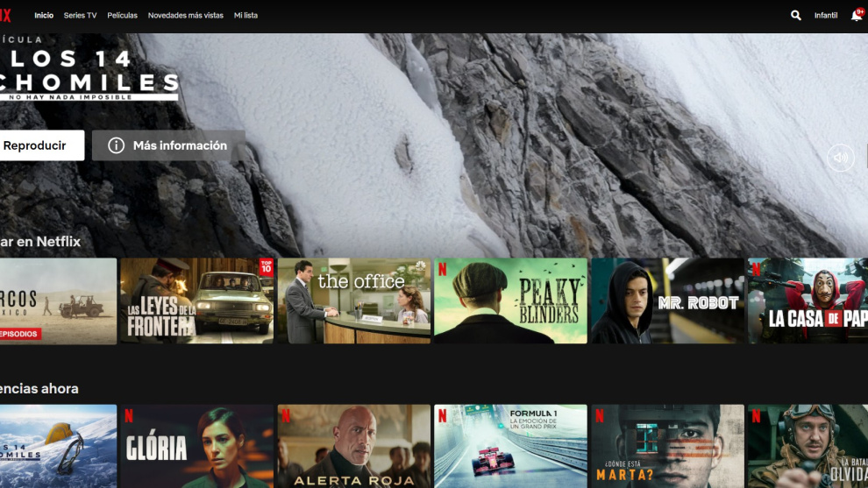Go to the Inicio menu item
Viewport: 868px width, 488px height.
tap(44, 16)
